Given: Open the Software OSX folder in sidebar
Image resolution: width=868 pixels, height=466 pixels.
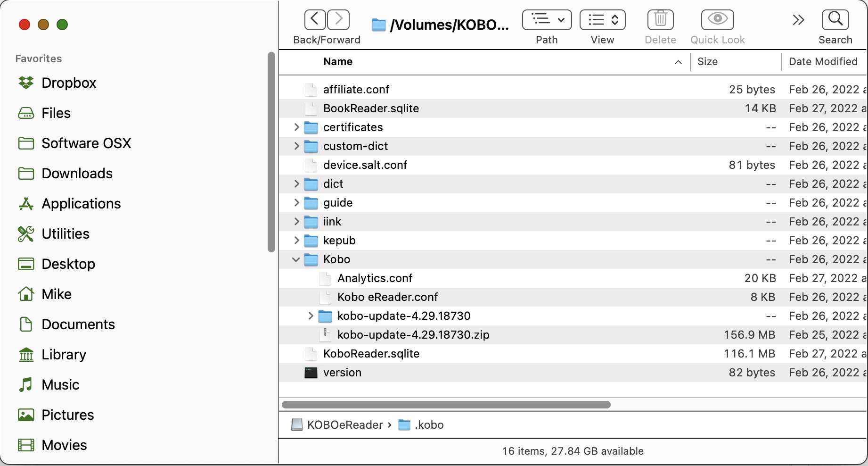Looking at the screenshot, I should (86, 143).
